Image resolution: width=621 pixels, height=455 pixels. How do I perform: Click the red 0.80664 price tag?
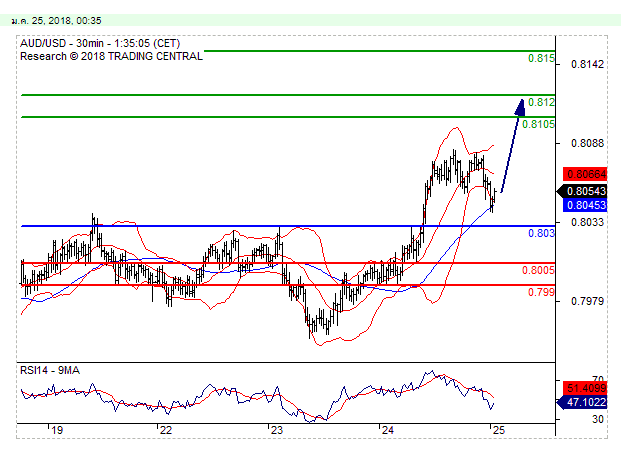[585, 174]
